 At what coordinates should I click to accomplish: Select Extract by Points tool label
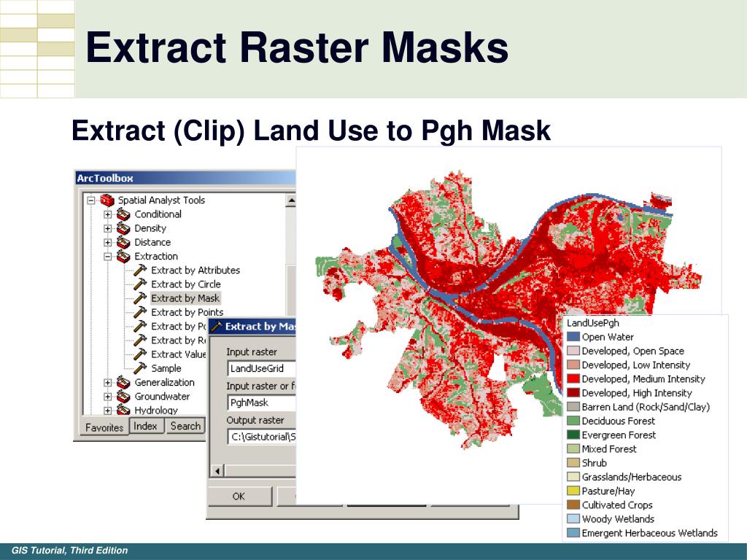187,312
